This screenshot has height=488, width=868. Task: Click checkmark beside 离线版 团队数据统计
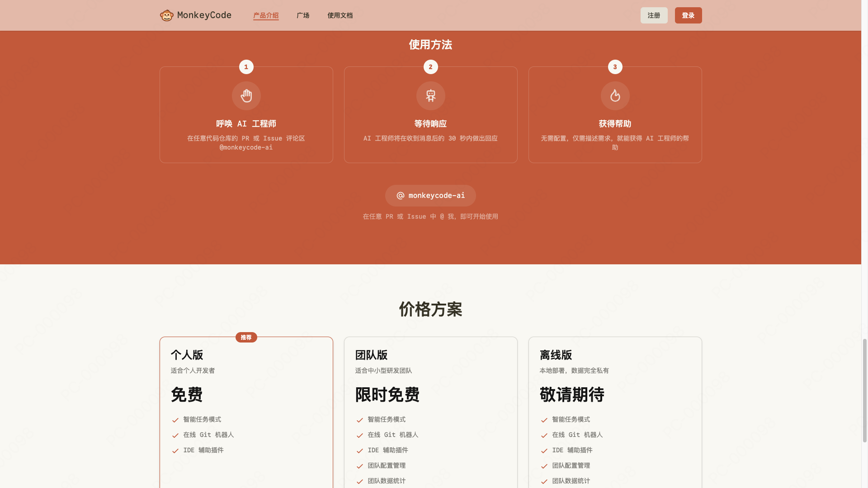(544, 482)
